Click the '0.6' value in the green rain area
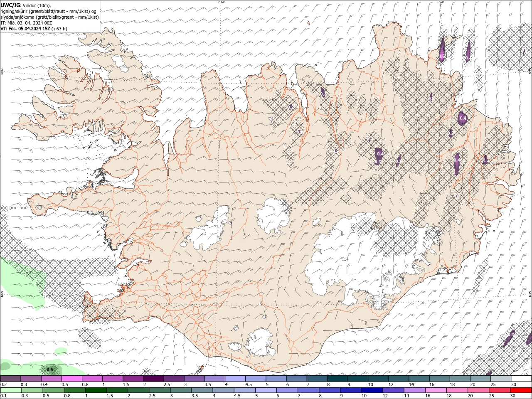The width and height of the screenshot is (532, 399). 50,369
